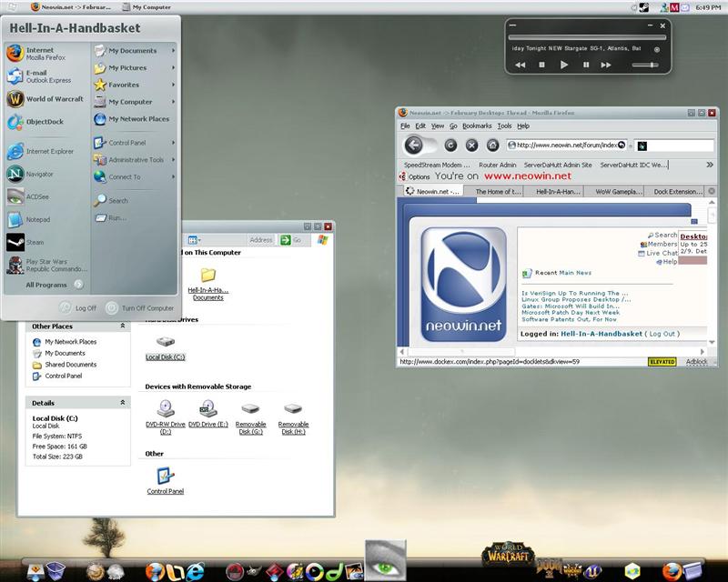Click the Turn Off Computer button
Viewport: 728px width, 582px height.
coord(140,308)
